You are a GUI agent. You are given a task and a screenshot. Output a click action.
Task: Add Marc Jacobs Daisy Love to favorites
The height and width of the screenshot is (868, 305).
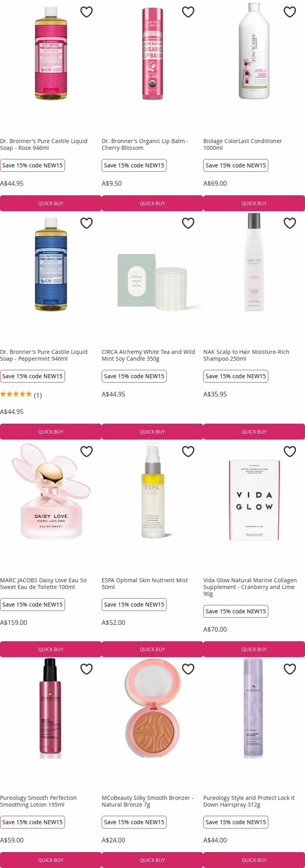pos(86,451)
